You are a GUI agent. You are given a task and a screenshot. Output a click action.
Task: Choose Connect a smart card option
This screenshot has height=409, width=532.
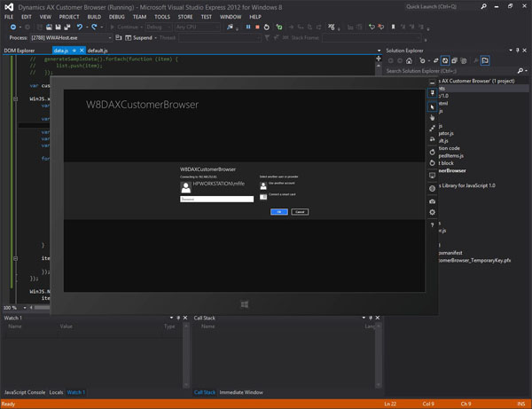278,196
